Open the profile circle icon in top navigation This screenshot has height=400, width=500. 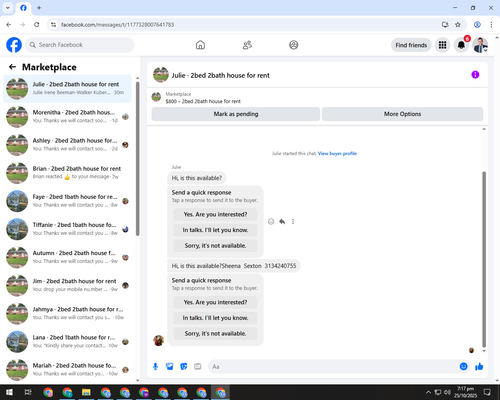tap(294, 45)
